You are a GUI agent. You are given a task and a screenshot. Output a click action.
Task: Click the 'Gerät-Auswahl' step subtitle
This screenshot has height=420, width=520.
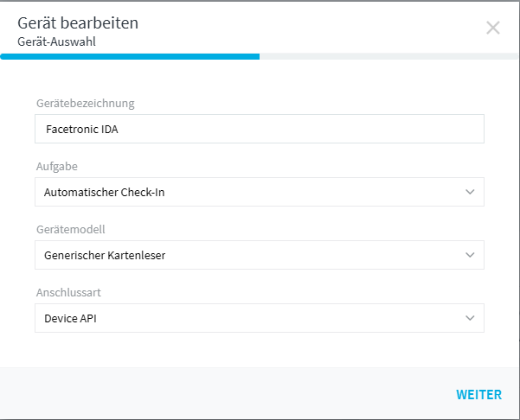tap(57, 41)
